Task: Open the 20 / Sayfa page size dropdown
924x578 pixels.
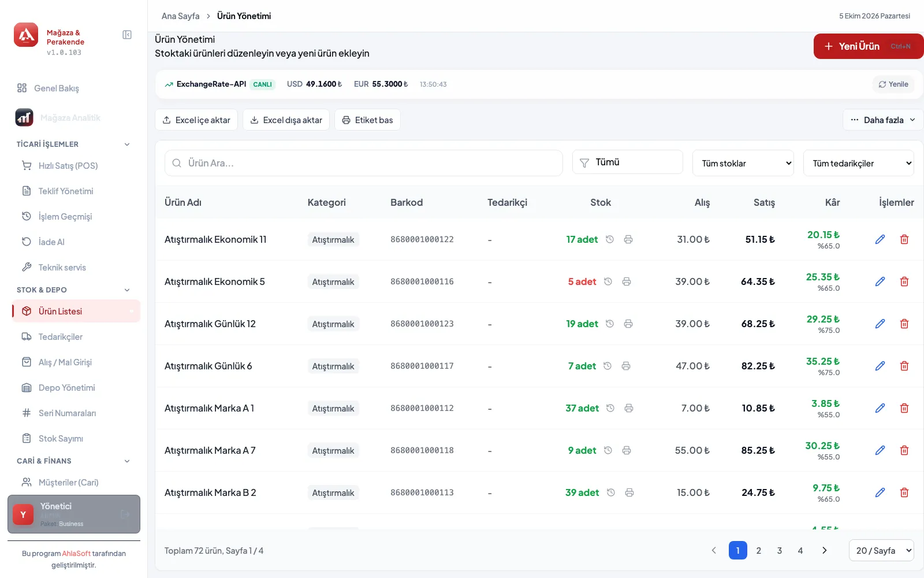Action: coord(881,550)
